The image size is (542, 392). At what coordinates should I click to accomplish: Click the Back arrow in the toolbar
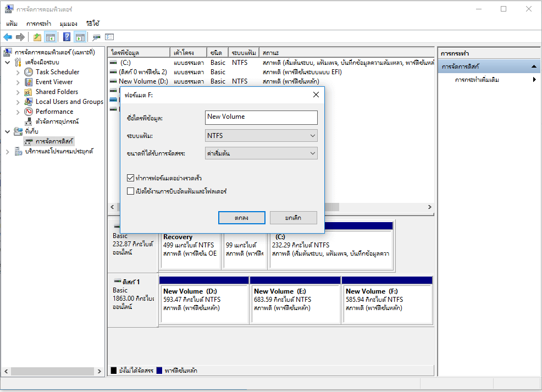[x=8, y=37]
